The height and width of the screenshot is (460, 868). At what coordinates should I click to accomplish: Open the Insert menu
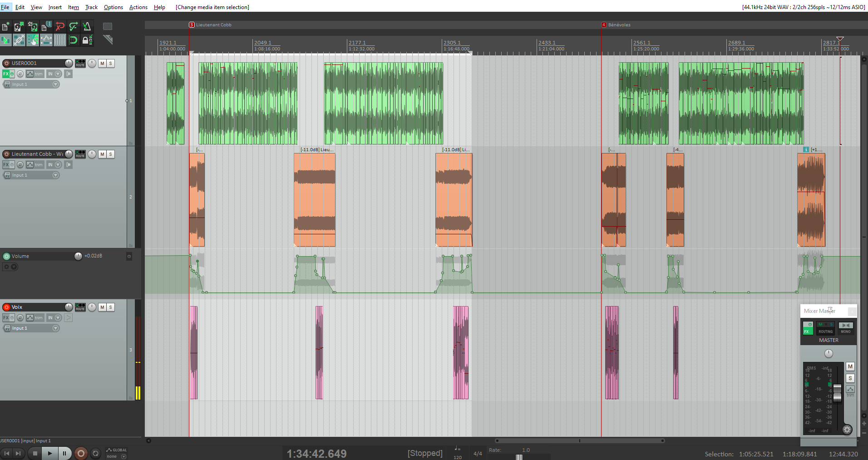(55, 7)
